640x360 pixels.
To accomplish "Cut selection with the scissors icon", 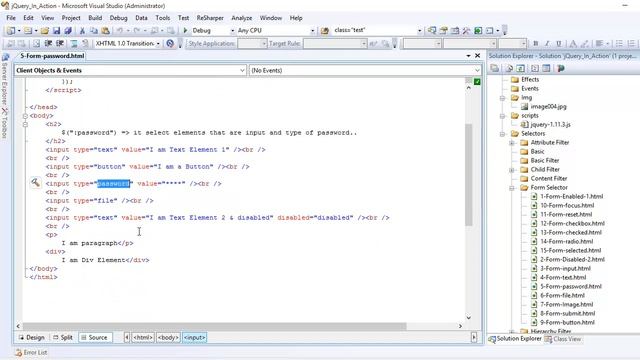I will click(82, 31).
